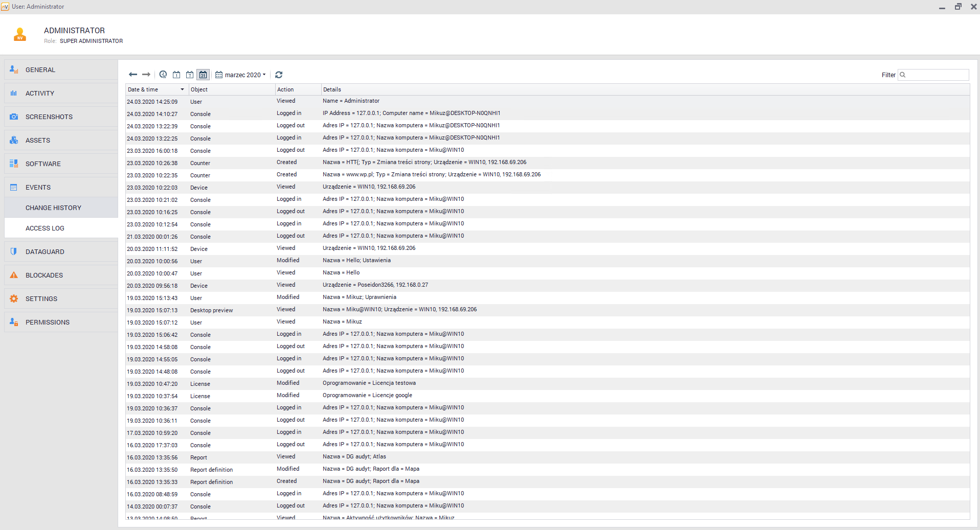This screenshot has width=980, height=530.
Task: Click the Filter search field
Action: (937, 75)
